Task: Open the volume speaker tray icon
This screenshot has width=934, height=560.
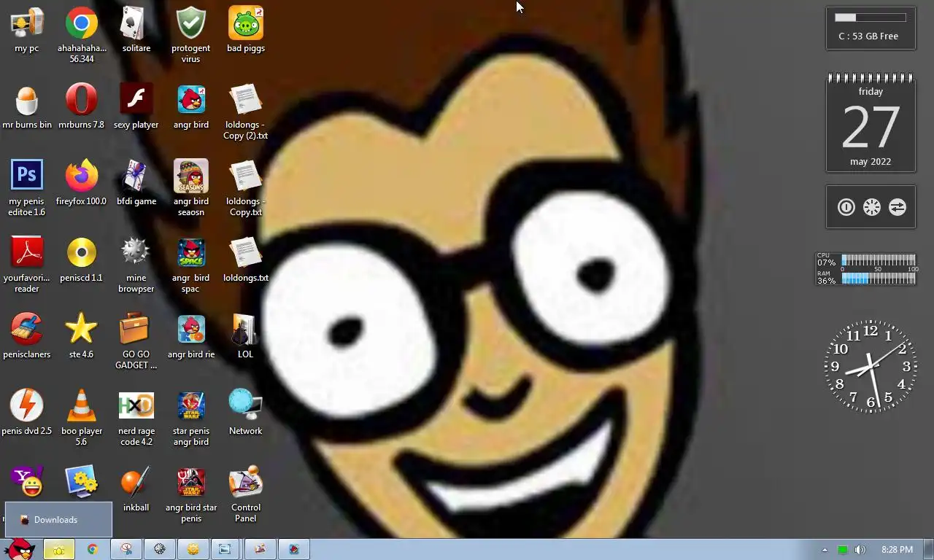Action: click(860, 550)
